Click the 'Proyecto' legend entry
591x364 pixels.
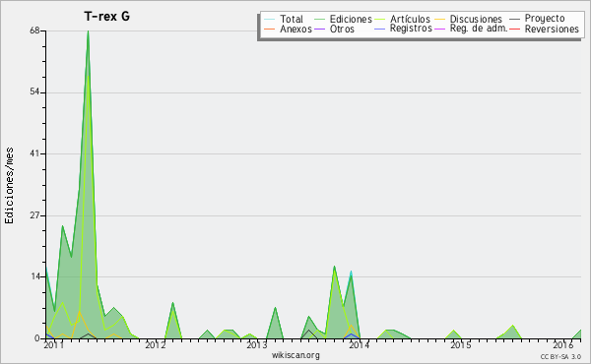click(545, 19)
